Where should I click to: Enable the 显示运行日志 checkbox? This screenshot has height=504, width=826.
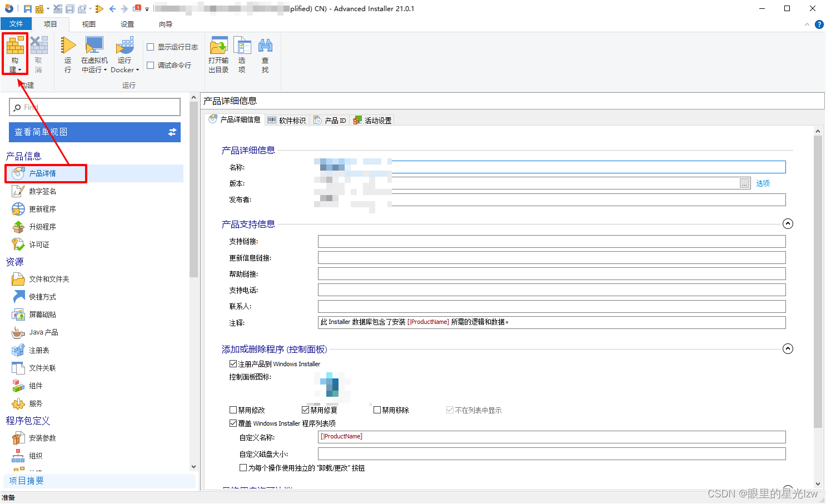click(151, 47)
